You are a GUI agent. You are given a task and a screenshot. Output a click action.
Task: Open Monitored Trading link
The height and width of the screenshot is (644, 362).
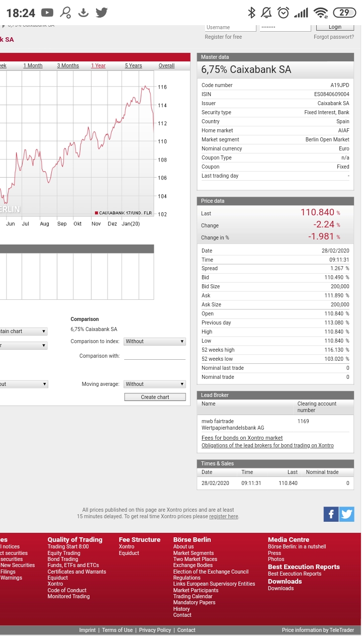tap(68, 596)
